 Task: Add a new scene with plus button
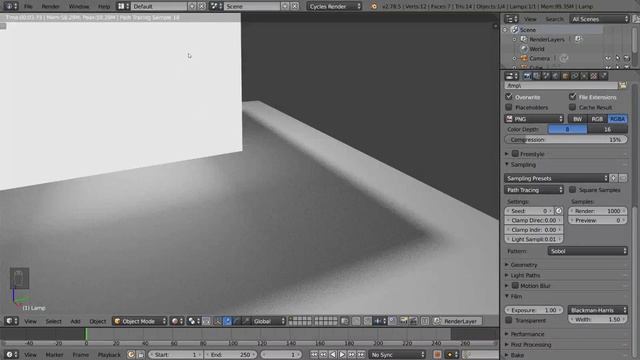pyautogui.click(x=285, y=6)
